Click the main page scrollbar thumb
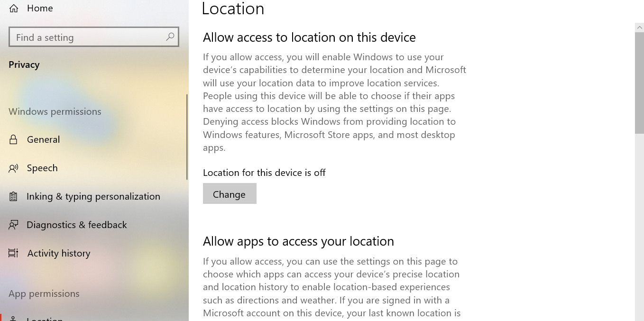644x321 pixels. 639,83
